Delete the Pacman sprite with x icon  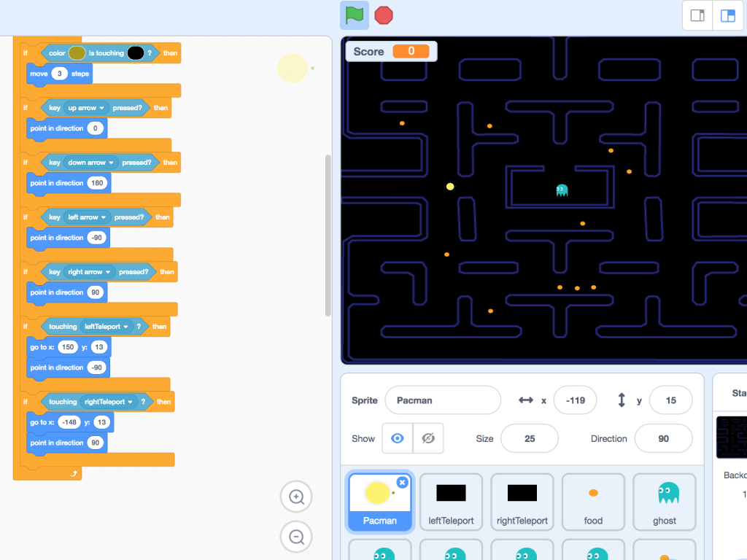click(402, 483)
